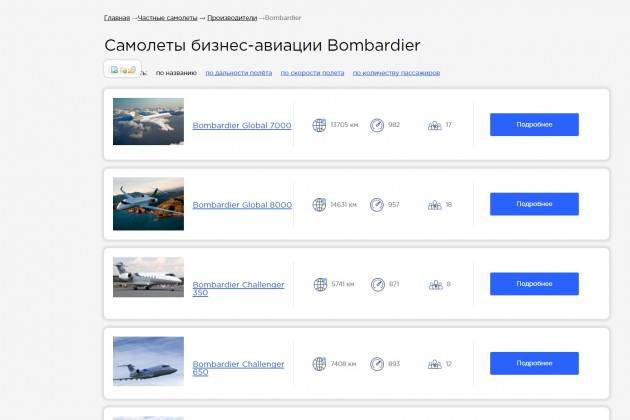Go to 'Частные самолеты' breadcrumb

(166, 18)
